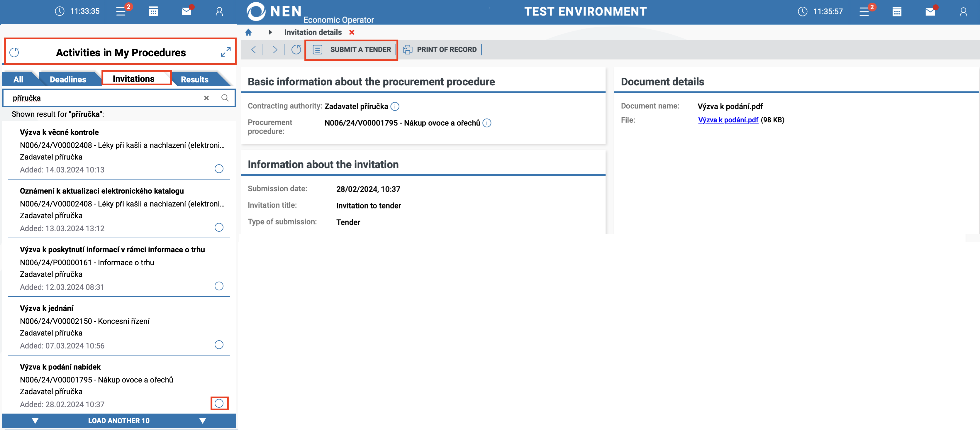
Task: Download Výzva k podání.pdf file link
Action: tap(728, 120)
